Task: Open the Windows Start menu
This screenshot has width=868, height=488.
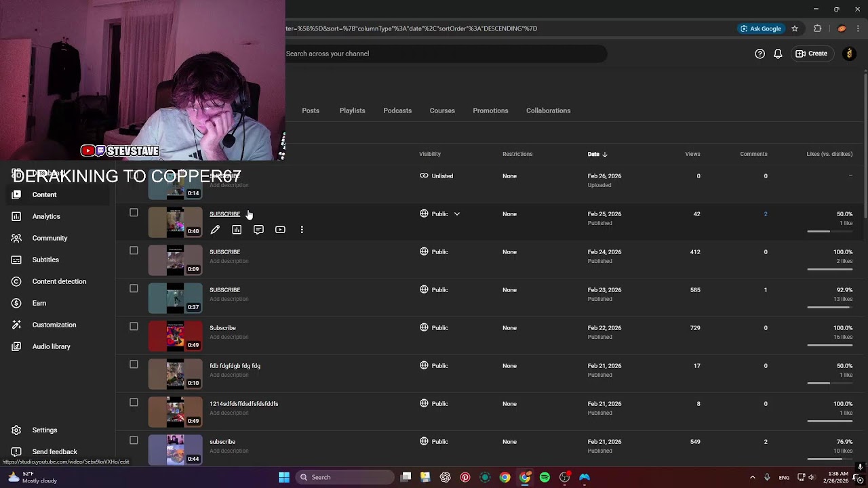Action: tap(284, 477)
